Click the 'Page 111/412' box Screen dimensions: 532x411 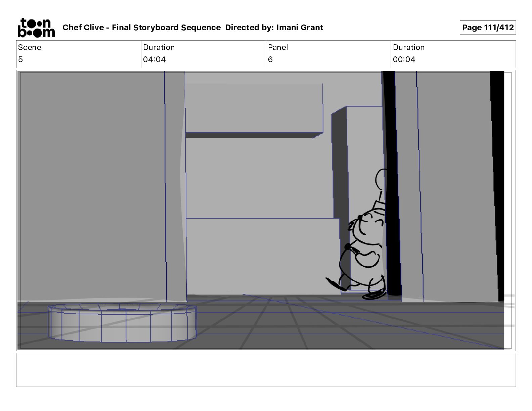point(488,28)
